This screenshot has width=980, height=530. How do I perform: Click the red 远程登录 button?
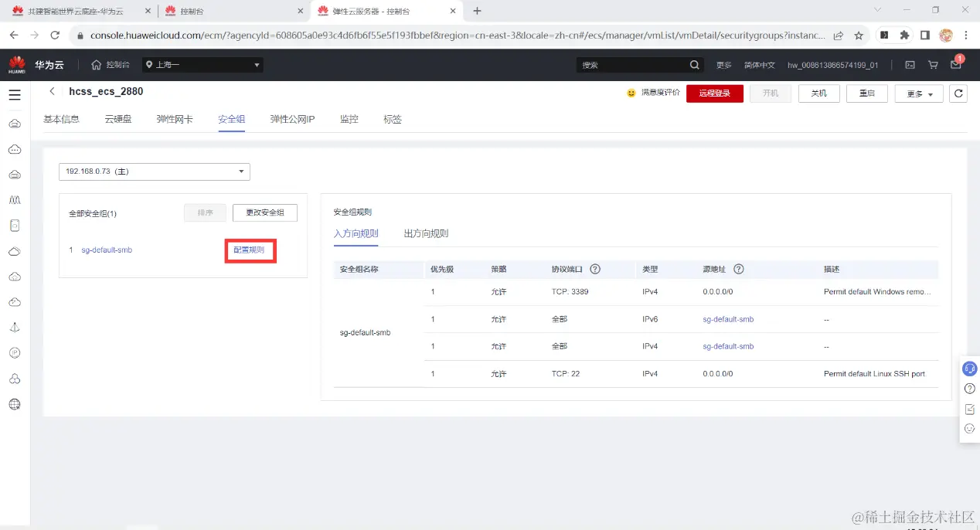(715, 93)
